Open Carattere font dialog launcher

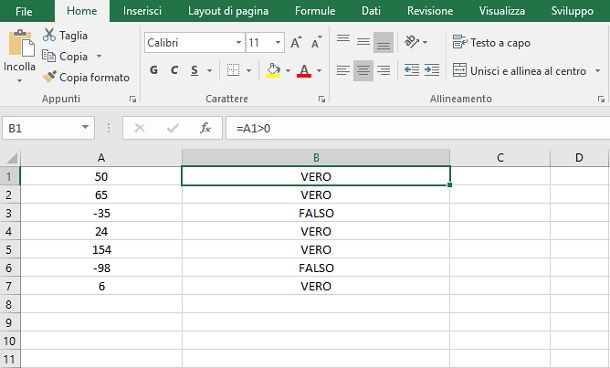pos(322,99)
